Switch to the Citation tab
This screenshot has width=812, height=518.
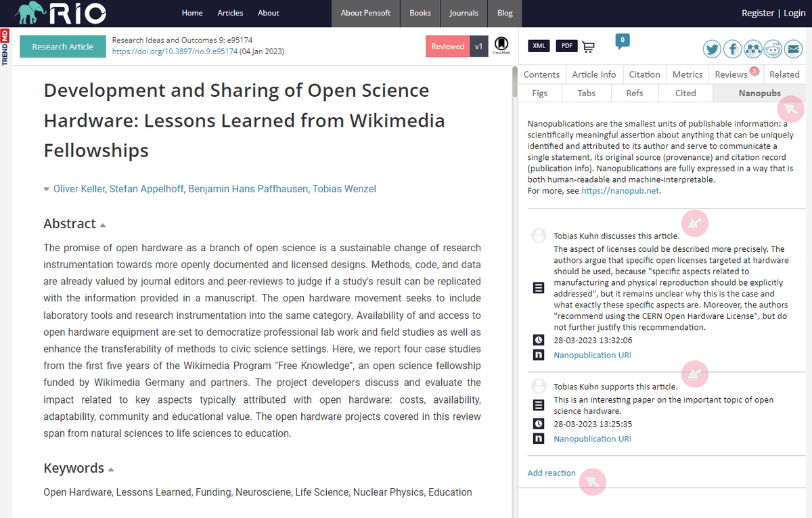(644, 74)
